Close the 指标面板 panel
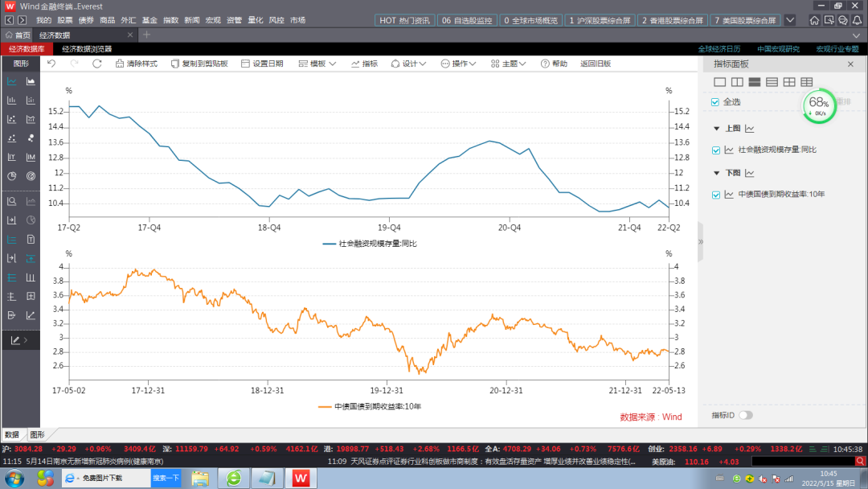The image size is (868, 489). click(850, 64)
